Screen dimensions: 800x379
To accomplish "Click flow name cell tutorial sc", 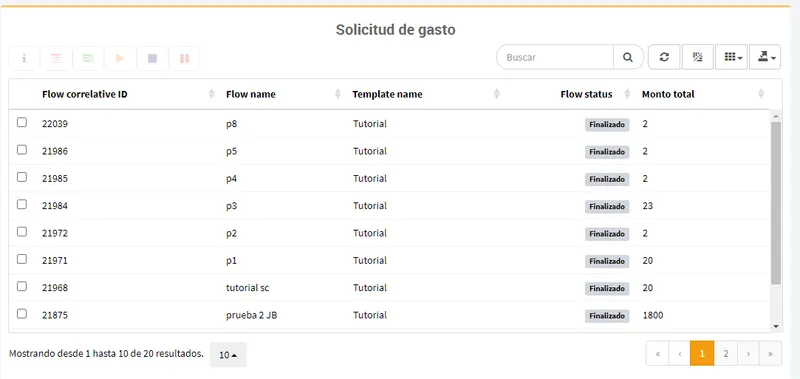I will pyautogui.click(x=247, y=288).
